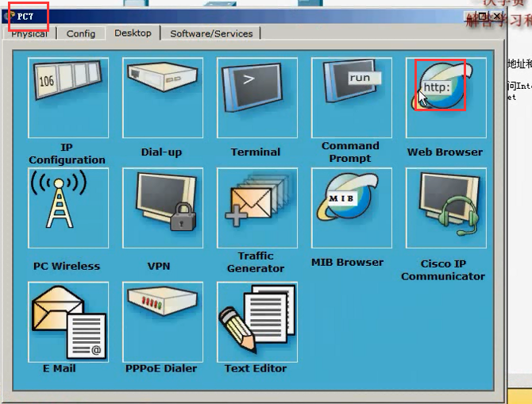
Task: Maximize the PC7 window
Action: 481,16
